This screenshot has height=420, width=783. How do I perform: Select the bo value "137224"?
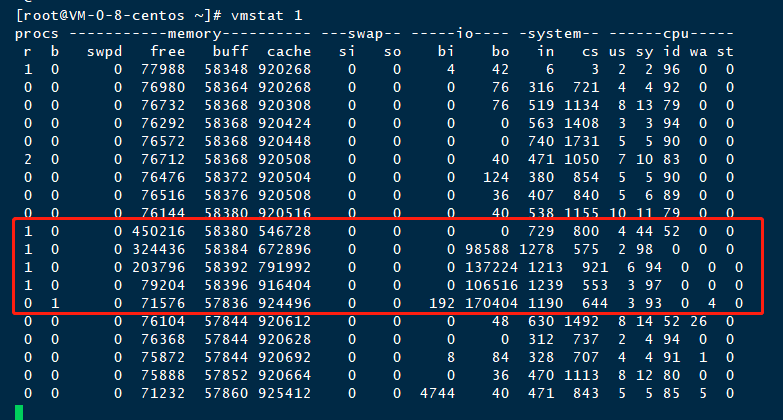(491, 267)
